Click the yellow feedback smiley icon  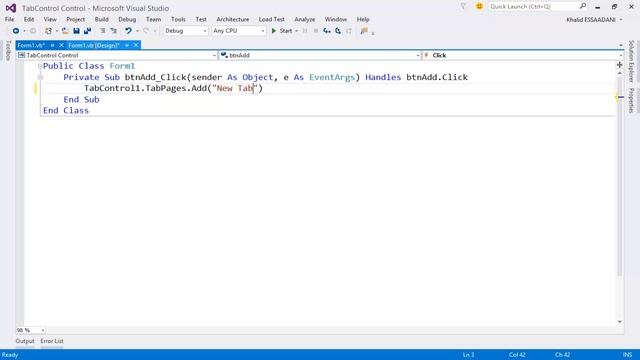[x=479, y=7]
